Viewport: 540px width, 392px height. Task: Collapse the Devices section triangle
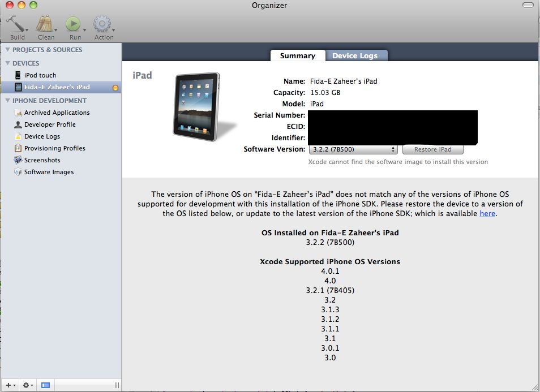(7, 63)
